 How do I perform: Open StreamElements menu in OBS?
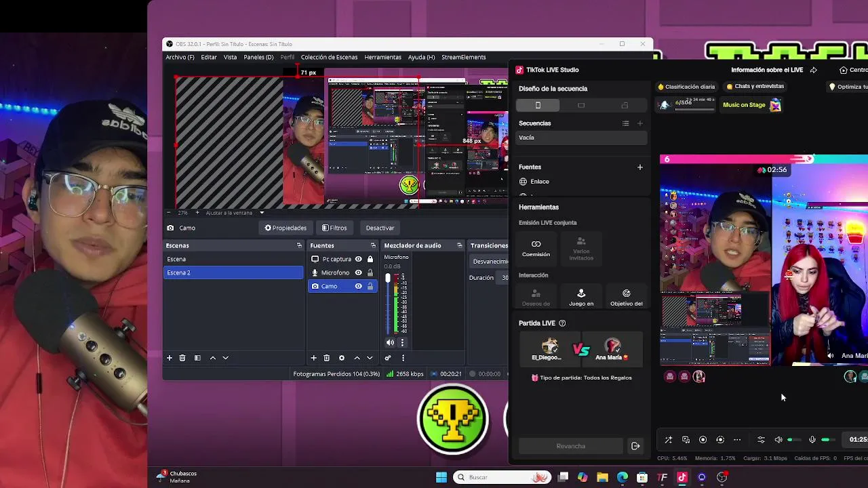click(x=464, y=57)
